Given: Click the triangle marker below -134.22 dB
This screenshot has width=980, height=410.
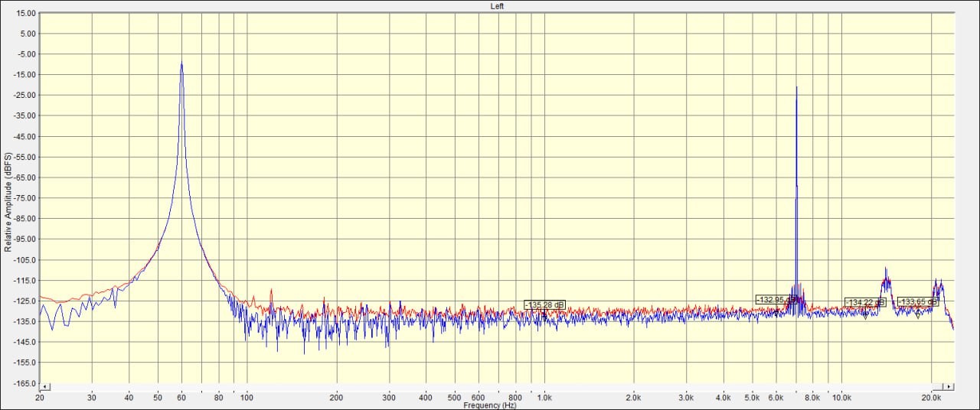Looking at the screenshot, I should tap(865, 315).
